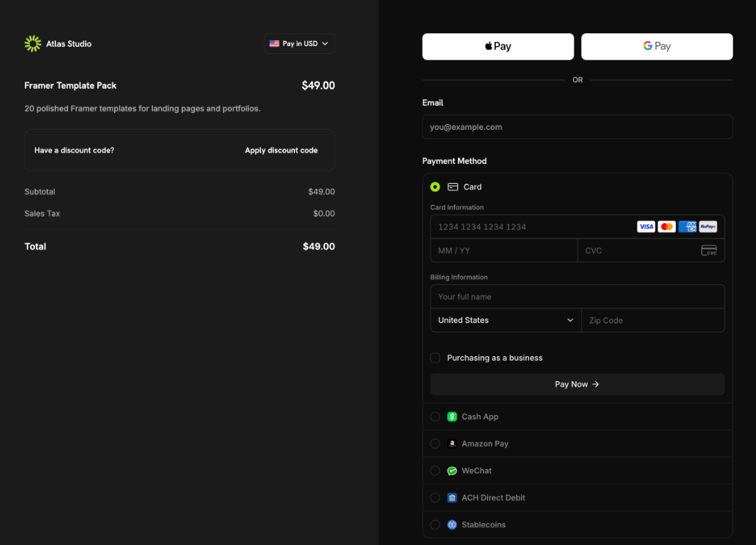This screenshot has width=756, height=545.
Task: Open the United States country dropdown
Action: 506,320
